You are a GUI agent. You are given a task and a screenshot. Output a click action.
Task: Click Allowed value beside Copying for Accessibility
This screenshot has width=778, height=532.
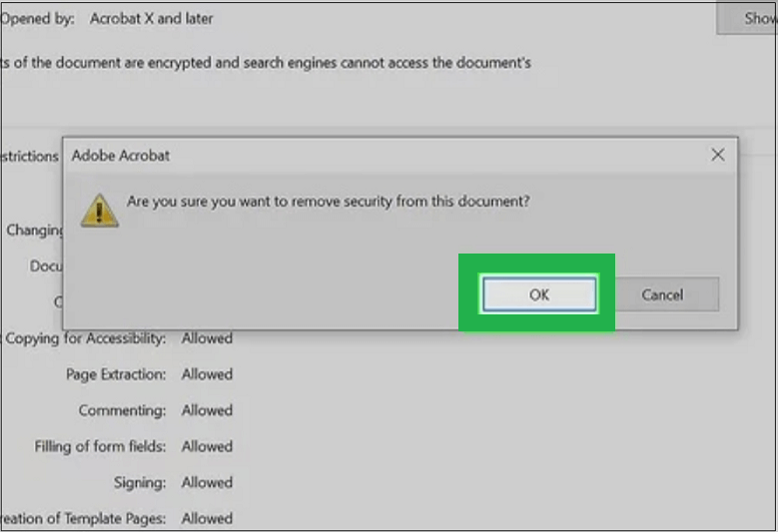click(207, 338)
